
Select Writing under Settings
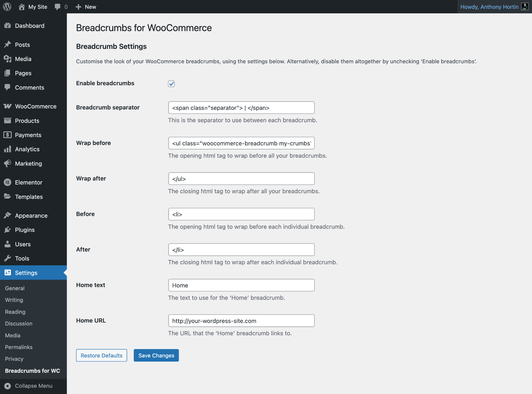14,300
